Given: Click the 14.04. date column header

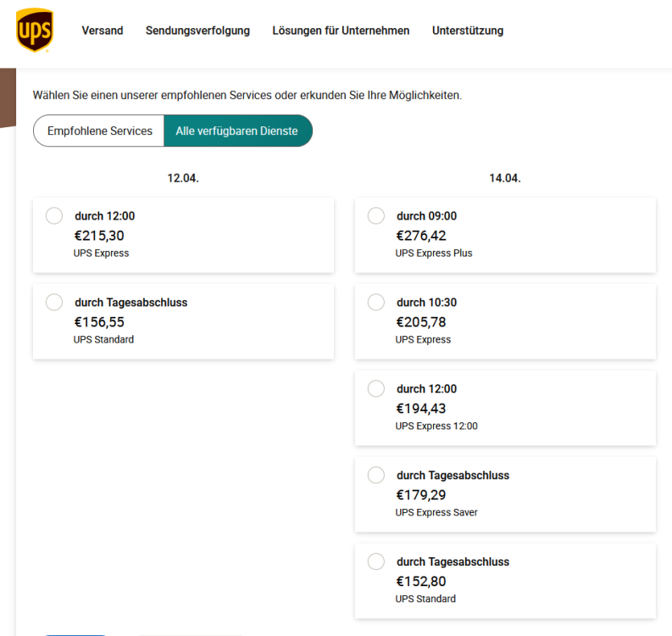Looking at the screenshot, I should click(505, 178).
